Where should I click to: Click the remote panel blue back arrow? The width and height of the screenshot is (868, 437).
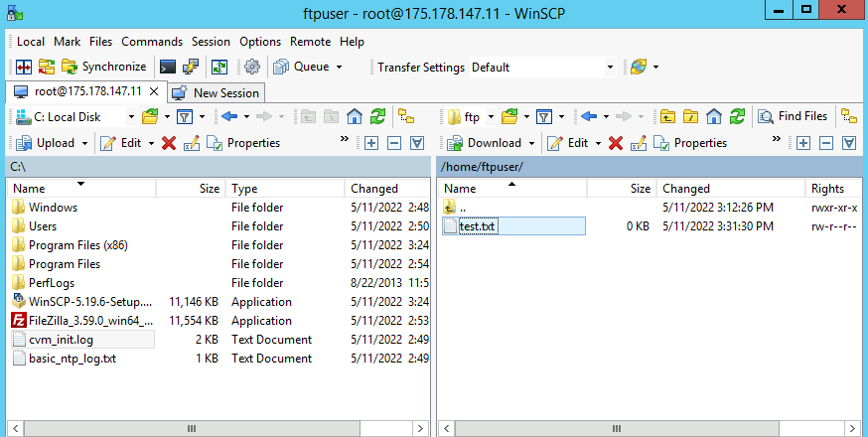[589, 116]
